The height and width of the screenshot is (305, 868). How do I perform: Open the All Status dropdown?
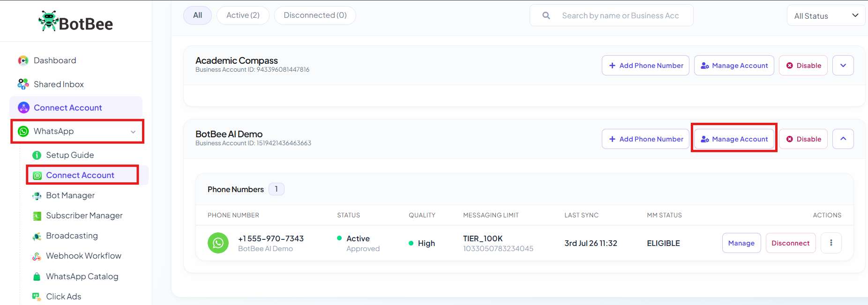[x=826, y=16]
